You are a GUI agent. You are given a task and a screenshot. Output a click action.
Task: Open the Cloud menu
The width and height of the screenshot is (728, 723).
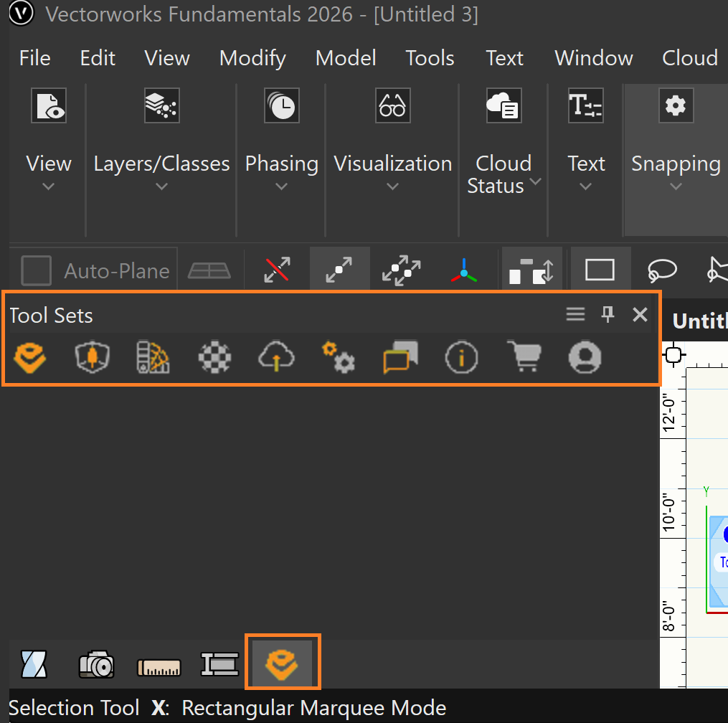690,59
